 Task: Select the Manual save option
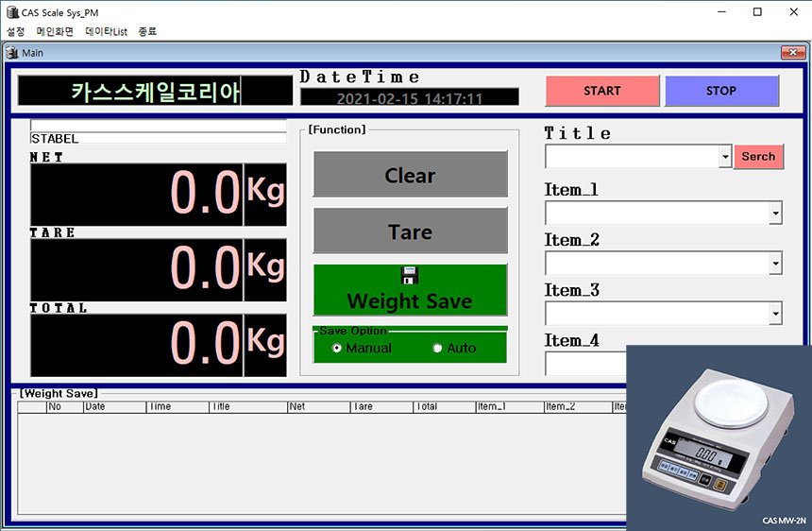coord(337,349)
